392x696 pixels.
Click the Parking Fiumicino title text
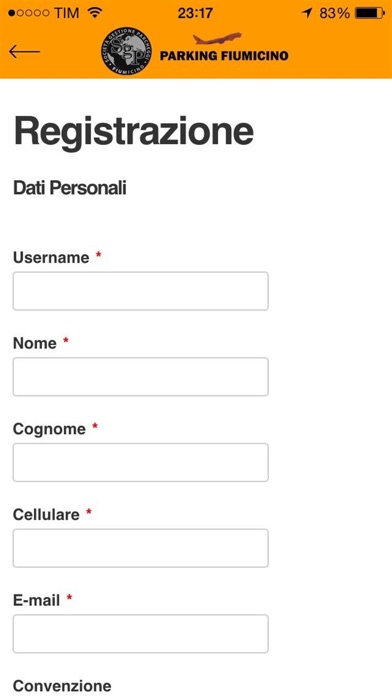tap(224, 56)
